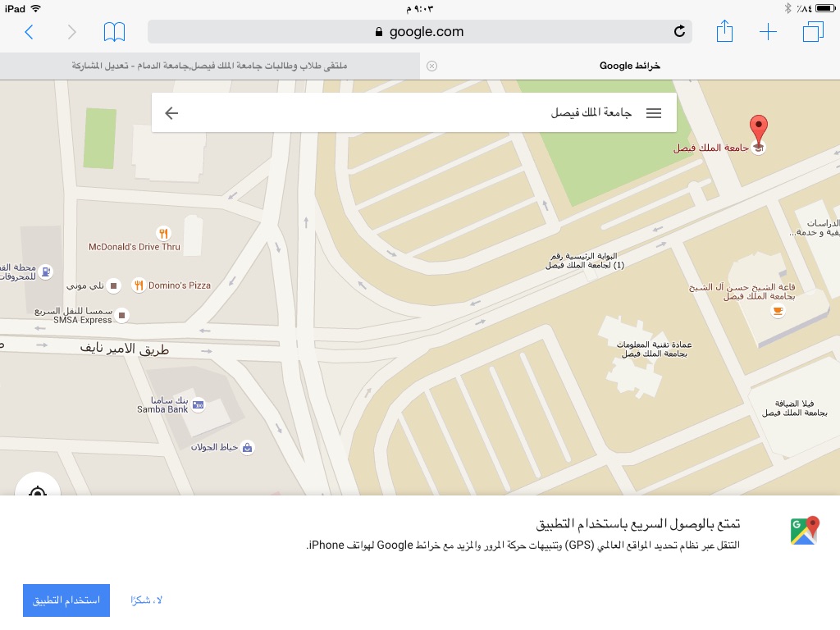Viewport: 840px width, 630px height.
Task: Tap Safari's forward arrow
Action: 72,32
